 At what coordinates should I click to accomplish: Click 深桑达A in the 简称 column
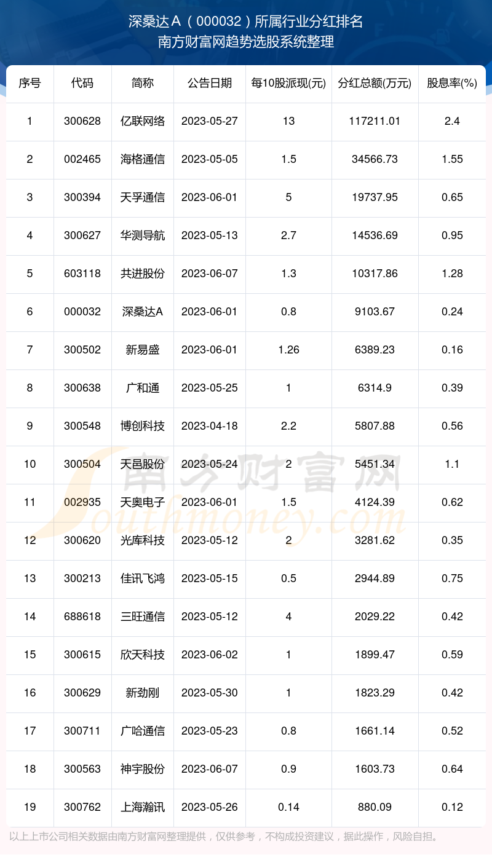click(x=143, y=312)
